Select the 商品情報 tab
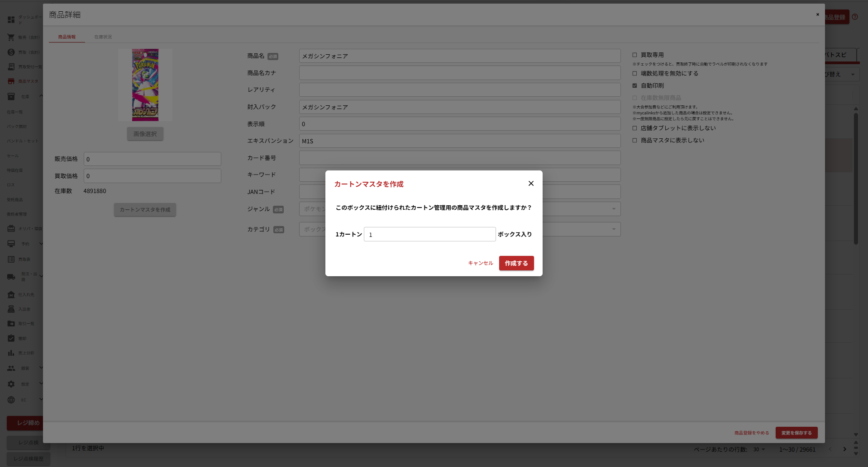The height and width of the screenshot is (467, 868). 67,37
